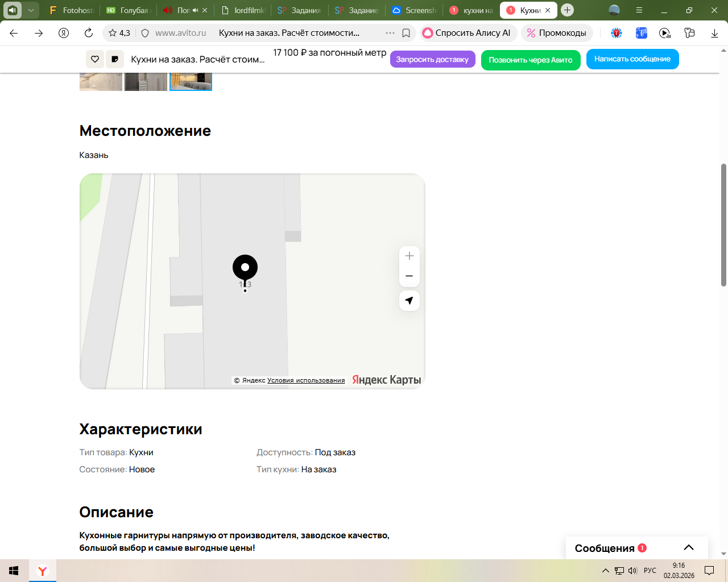Image resolution: width=728 pixels, height=582 pixels.
Task: Switch to the Fotohost tab
Action: [71, 10]
